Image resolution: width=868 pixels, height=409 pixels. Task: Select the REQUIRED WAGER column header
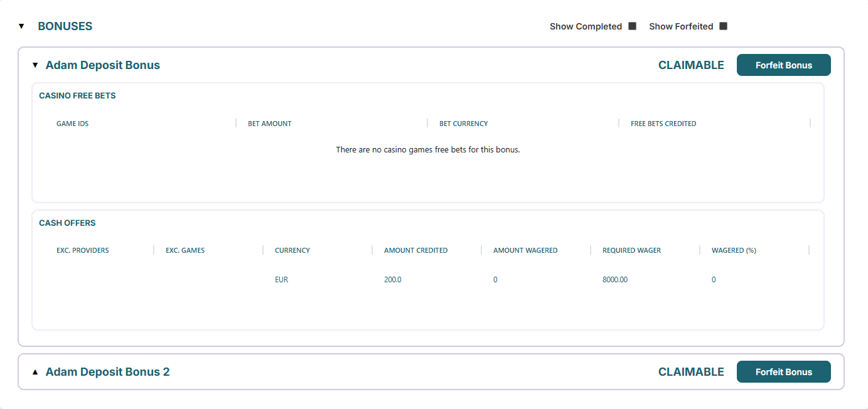[x=631, y=250]
